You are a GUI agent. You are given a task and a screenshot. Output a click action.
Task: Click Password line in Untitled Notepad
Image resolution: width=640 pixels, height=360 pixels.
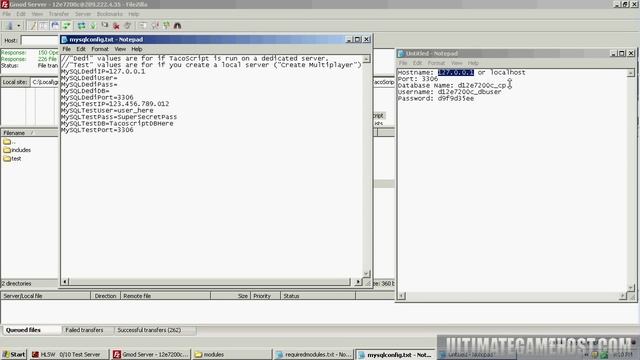coord(436,98)
